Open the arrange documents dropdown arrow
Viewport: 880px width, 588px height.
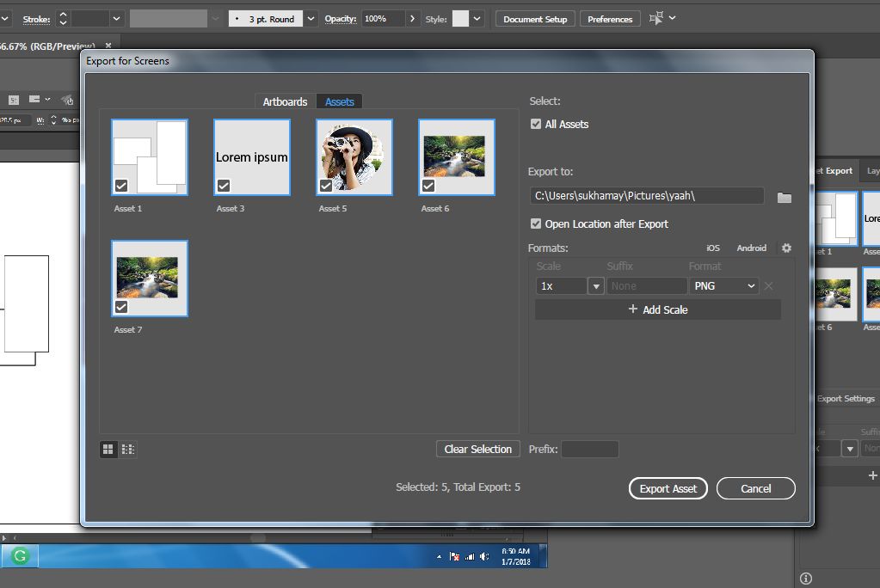click(673, 18)
